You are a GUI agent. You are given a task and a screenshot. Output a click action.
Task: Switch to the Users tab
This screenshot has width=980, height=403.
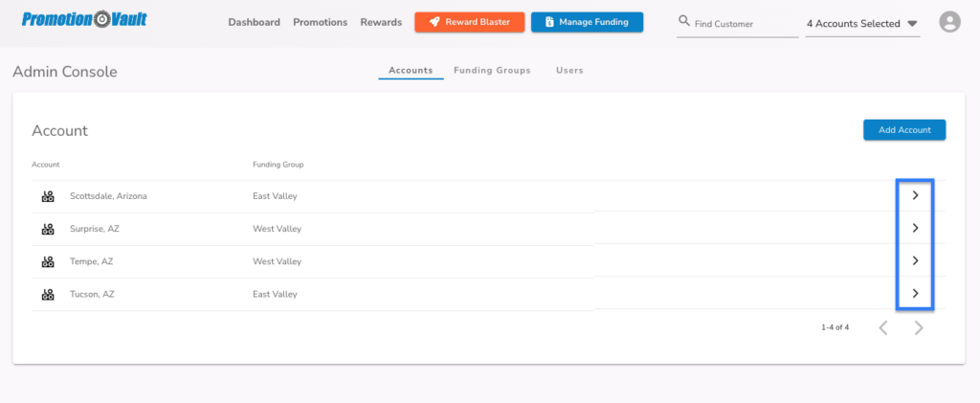569,71
